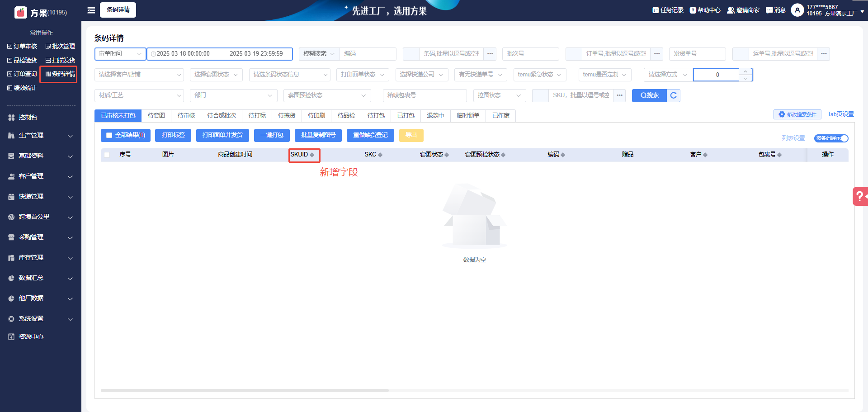Screen dimensions: 868x412
Task: Open the 审单时间 dropdown
Action: (x=120, y=54)
